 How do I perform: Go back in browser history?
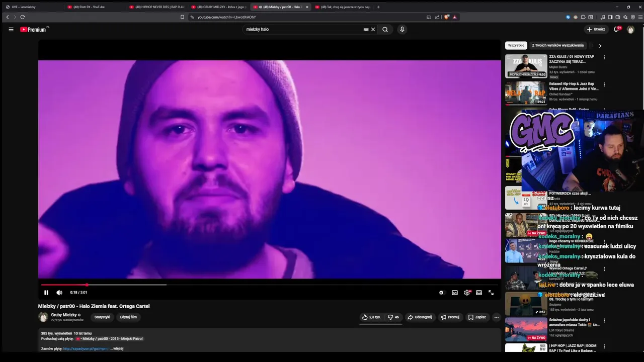tap(7, 17)
